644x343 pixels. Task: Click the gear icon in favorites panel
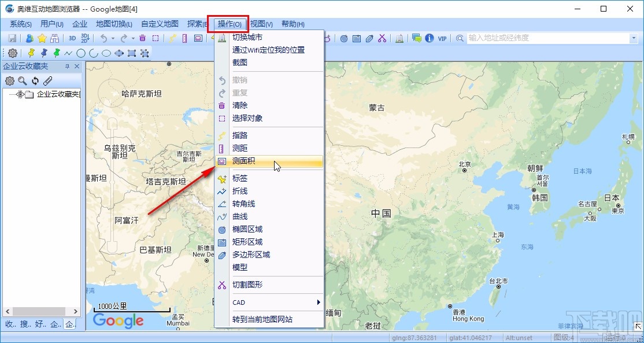9,81
